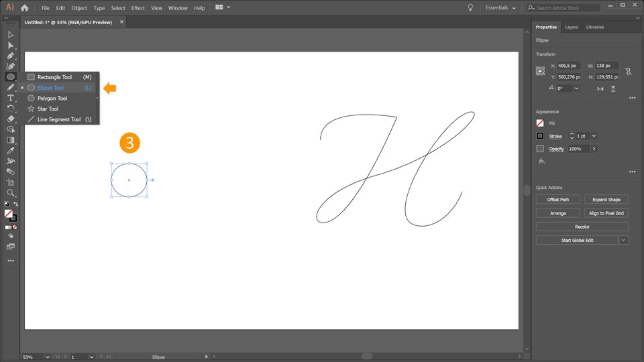Open the Window menu
This screenshot has width=644, height=362.
pyautogui.click(x=177, y=8)
